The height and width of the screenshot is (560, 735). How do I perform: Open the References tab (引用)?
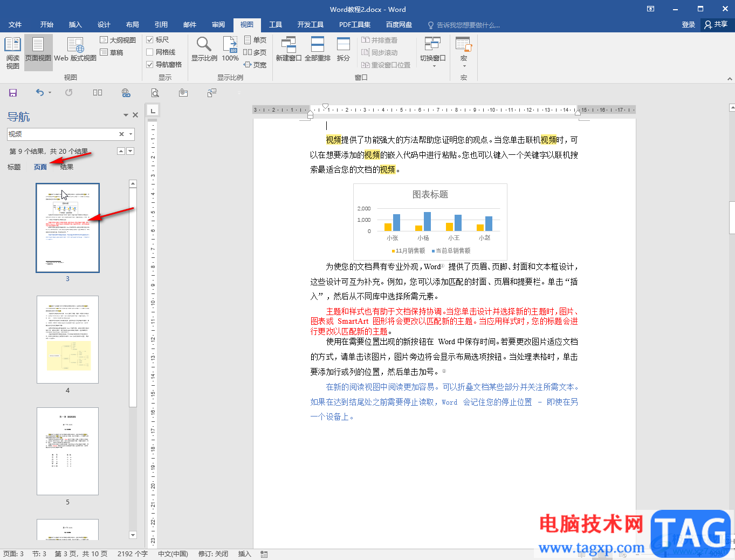[x=161, y=25]
